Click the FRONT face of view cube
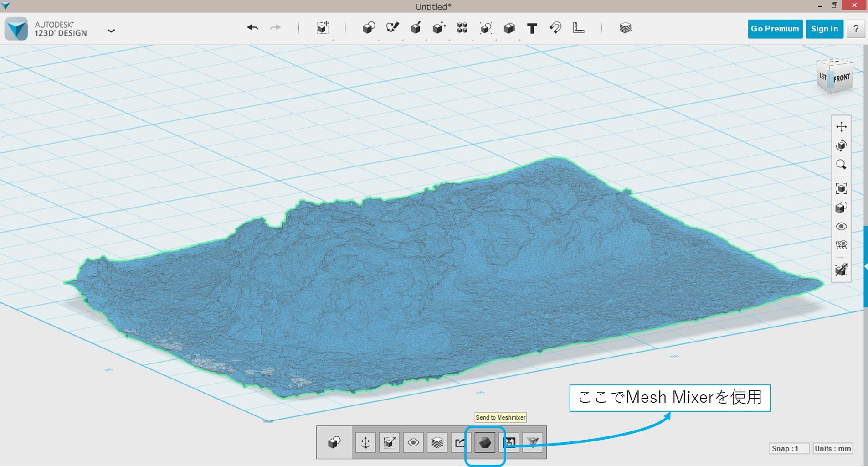 coord(842,78)
